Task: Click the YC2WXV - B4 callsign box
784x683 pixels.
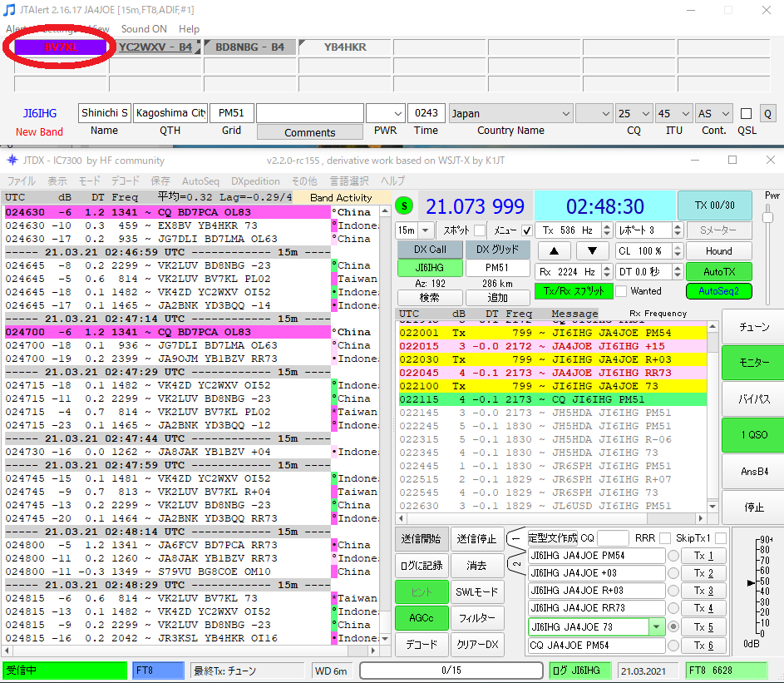Action: (x=155, y=47)
